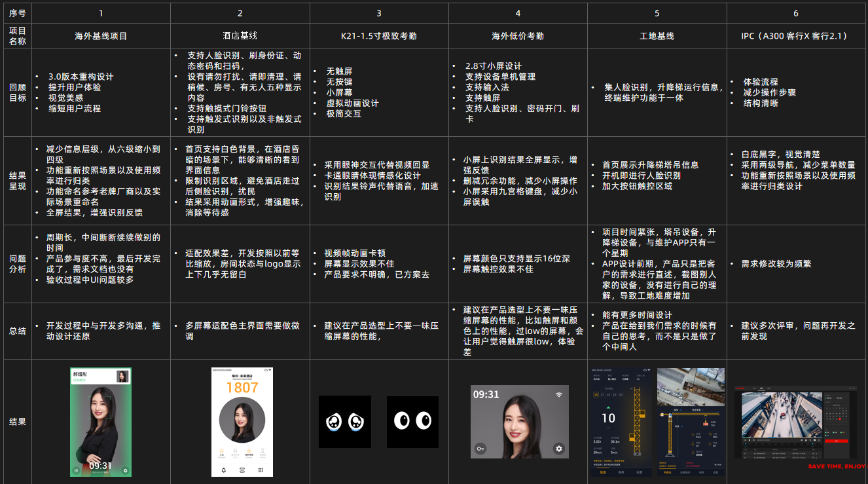Image resolution: width=868 pixels, height=484 pixels.
Task: Open the aerial construction site photo
Action: [691, 387]
